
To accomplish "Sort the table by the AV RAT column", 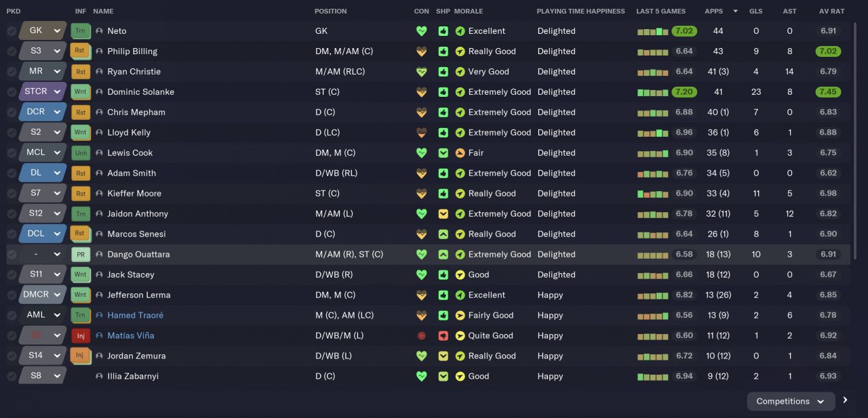I will [831, 11].
